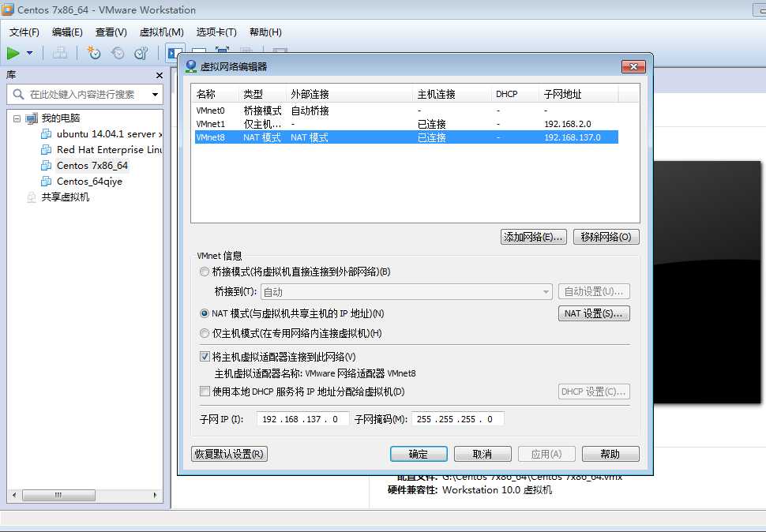Screen dimensions: 766x532
Task: Select 仅主机模式 host-only radio button
Action: [x=205, y=333]
